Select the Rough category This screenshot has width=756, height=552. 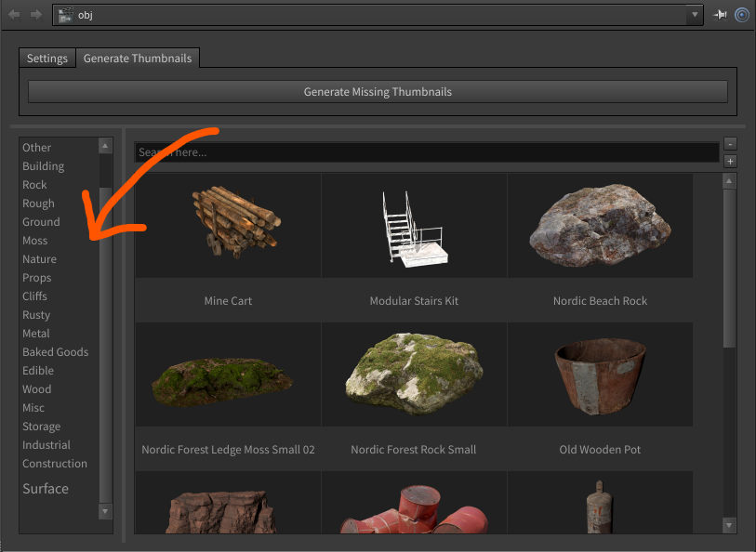(38, 204)
